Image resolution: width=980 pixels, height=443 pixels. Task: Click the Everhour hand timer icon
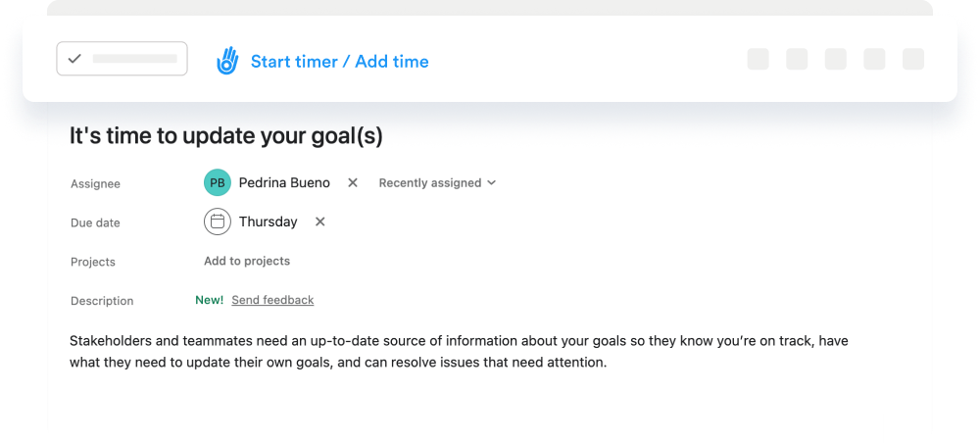(227, 61)
